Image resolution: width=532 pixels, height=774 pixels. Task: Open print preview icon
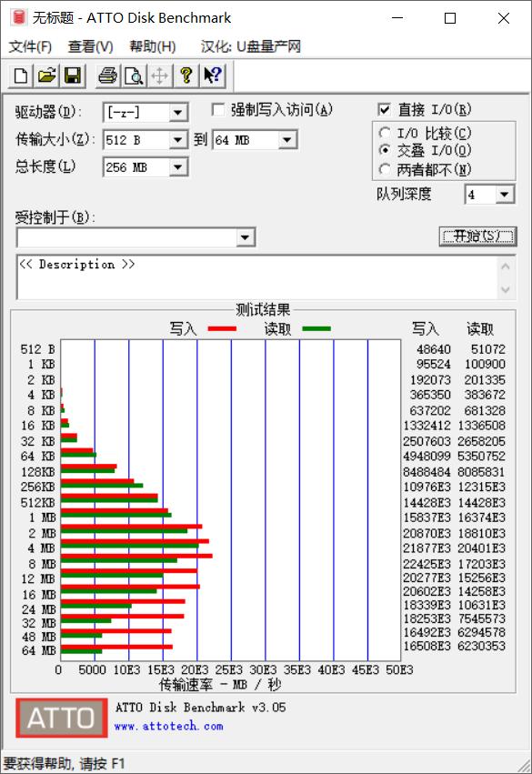134,75
